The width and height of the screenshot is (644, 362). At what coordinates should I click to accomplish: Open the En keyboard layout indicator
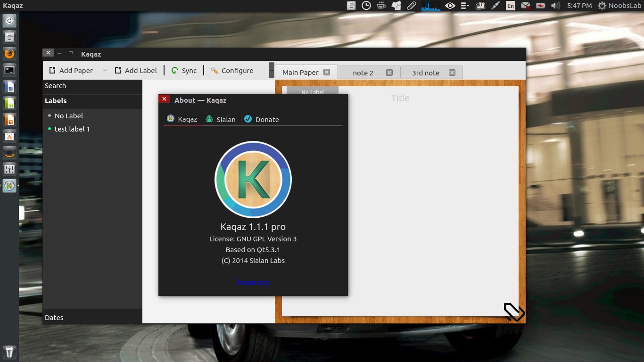[x=511, y=6]
